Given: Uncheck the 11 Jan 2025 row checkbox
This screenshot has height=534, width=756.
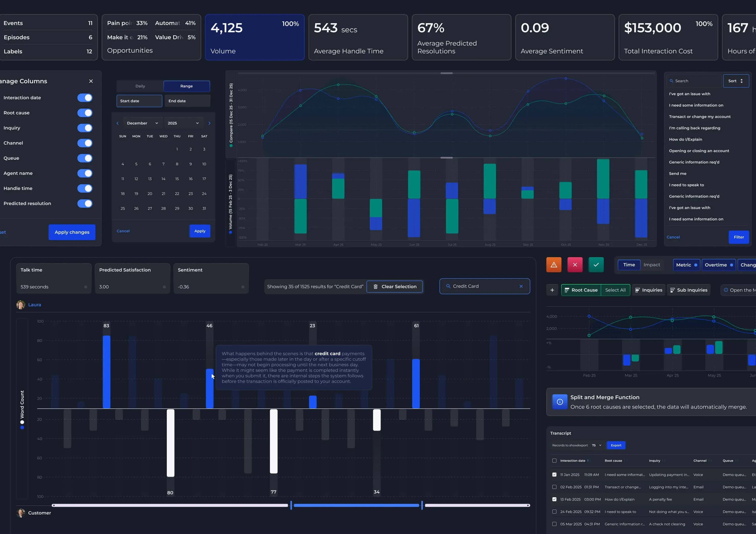Looking at the screenshot, I should (x=554, y=475).
